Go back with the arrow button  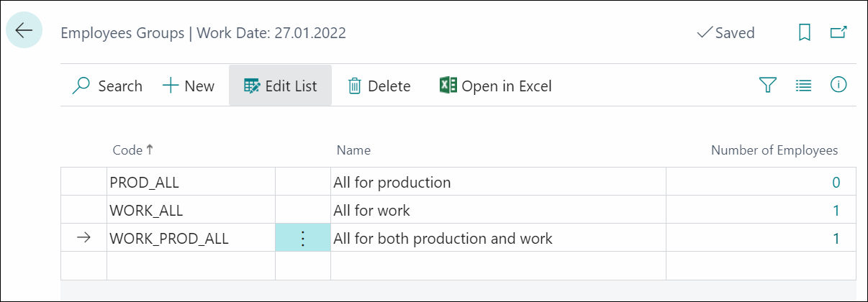[x=24, y=31]
